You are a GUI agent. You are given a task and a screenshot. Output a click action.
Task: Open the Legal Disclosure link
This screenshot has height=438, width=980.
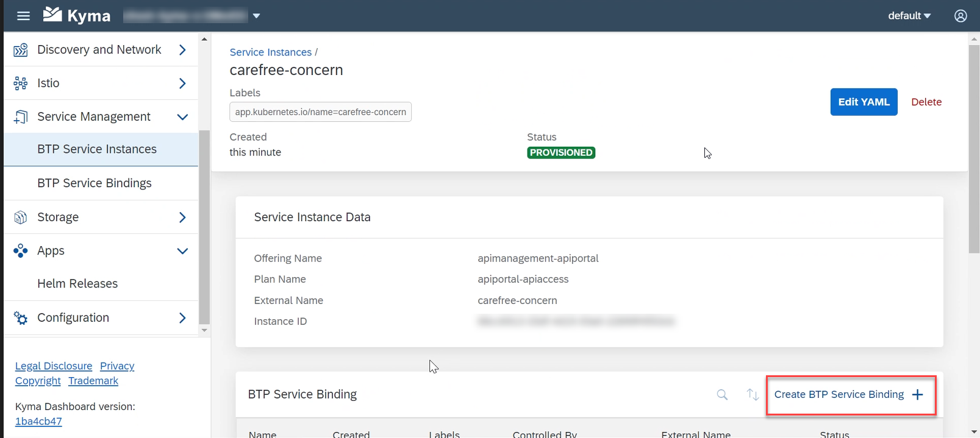pos(54,366)
